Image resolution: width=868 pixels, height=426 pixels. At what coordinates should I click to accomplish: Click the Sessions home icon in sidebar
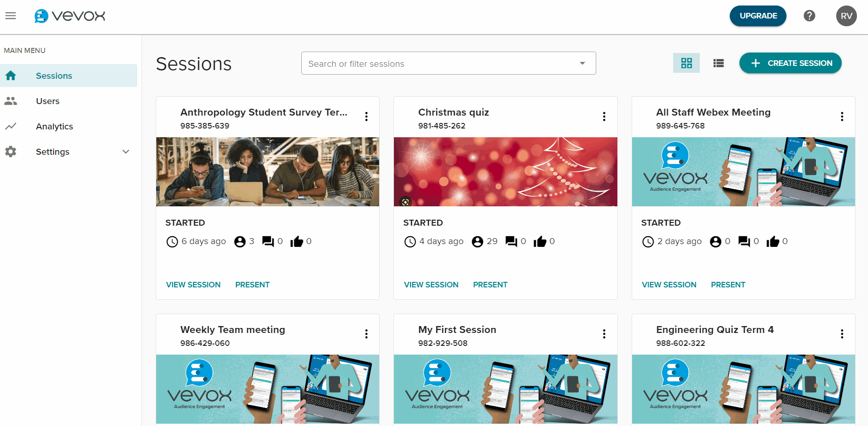click(x=11, y=76)
